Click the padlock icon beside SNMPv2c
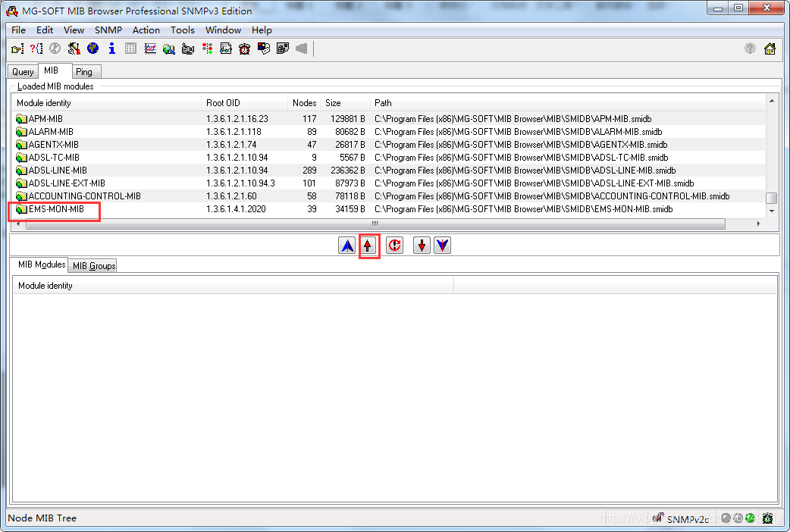790x532 pixels. point(658,518)
